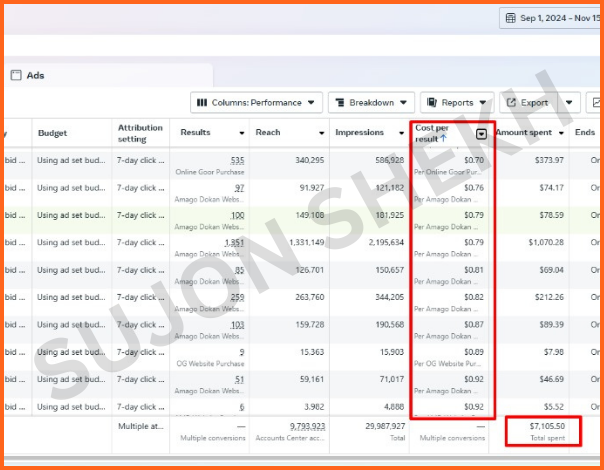Open the 535 results link
The width and height of the screenshot is (604, 470).
tap(237, 160)
